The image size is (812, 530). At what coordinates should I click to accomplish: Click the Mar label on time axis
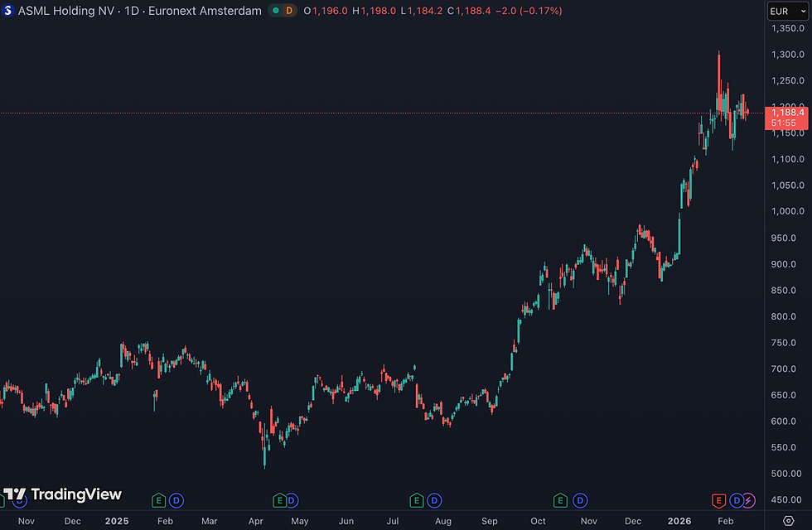tap(209, 521)
